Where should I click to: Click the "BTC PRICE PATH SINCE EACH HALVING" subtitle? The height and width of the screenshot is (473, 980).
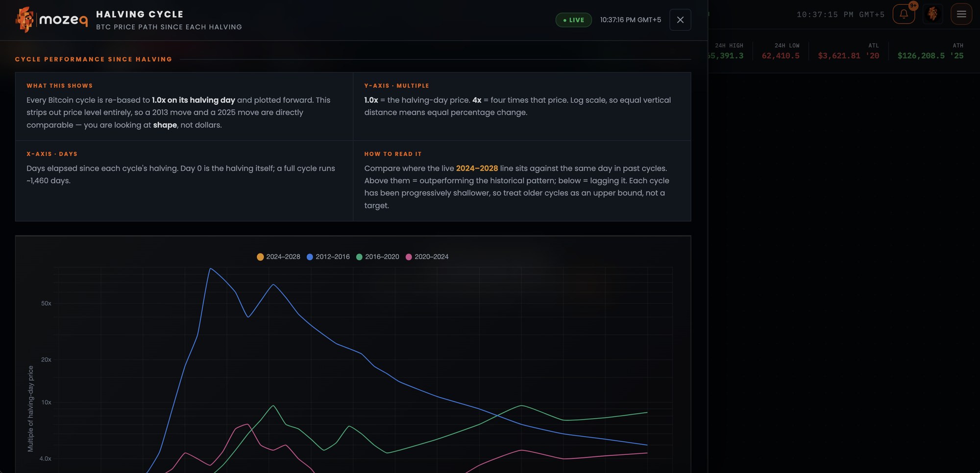pyautogui.click(x=169, y=27)
